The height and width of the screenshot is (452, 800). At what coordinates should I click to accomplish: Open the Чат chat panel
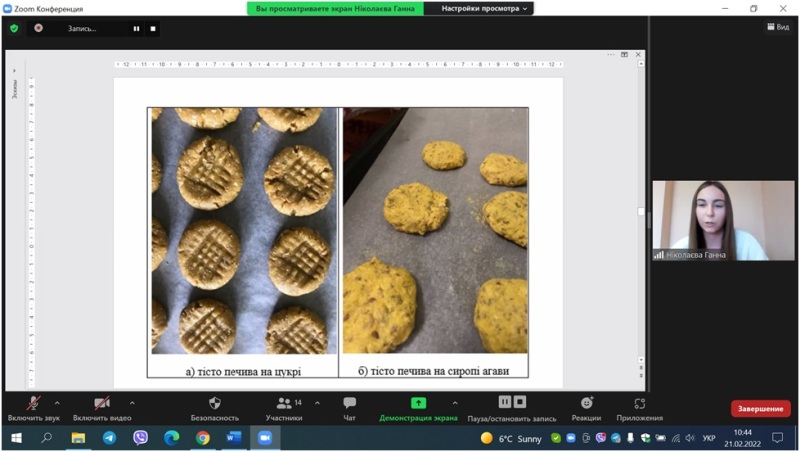[x=349, y=409]
